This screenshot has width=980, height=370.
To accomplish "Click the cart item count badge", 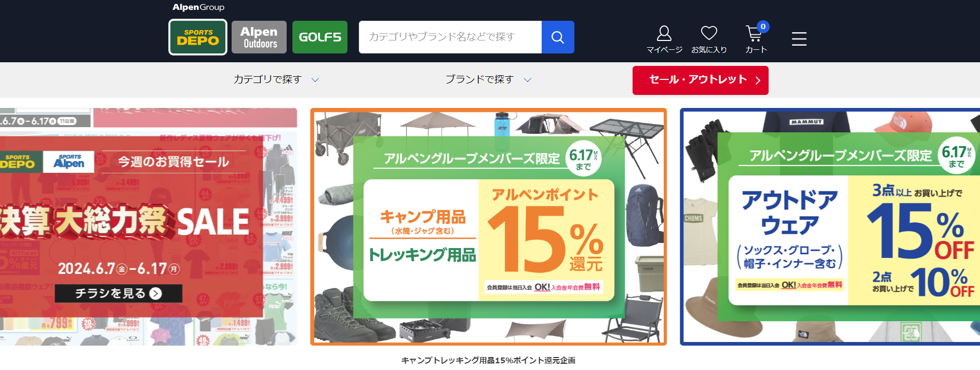I will click(762, 26).
